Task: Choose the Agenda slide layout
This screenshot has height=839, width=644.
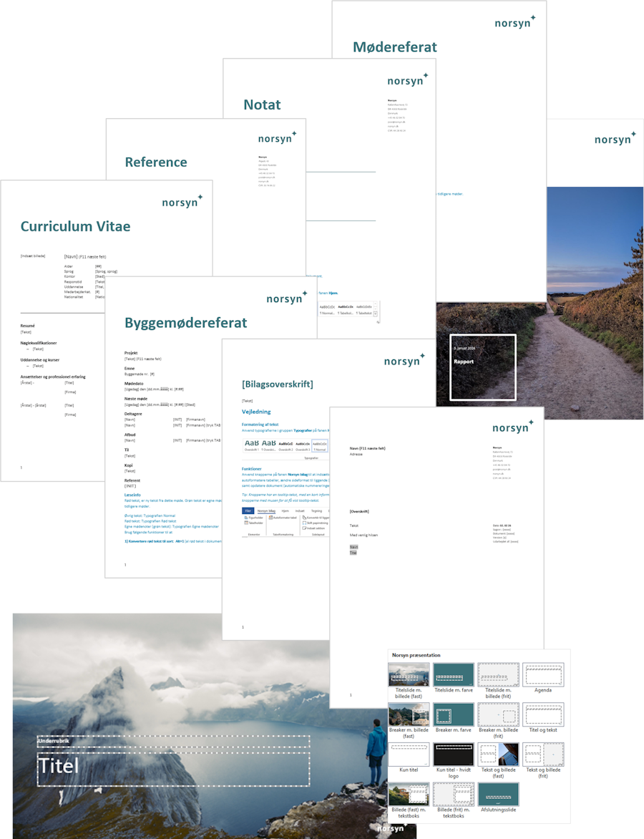Action: pos(543,674)
